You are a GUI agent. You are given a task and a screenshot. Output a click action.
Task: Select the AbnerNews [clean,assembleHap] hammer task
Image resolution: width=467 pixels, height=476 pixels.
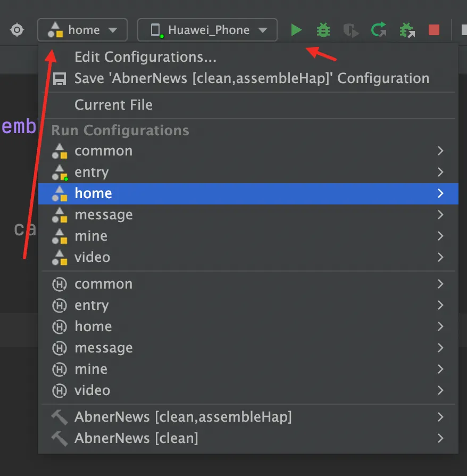click(183, 417)
